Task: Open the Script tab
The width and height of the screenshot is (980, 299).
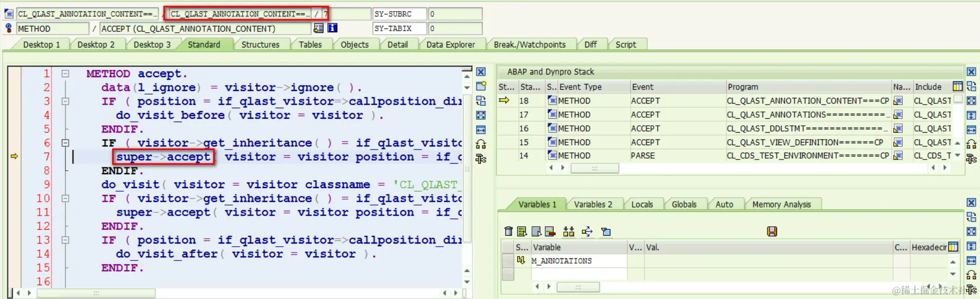Action: [626, 44]
